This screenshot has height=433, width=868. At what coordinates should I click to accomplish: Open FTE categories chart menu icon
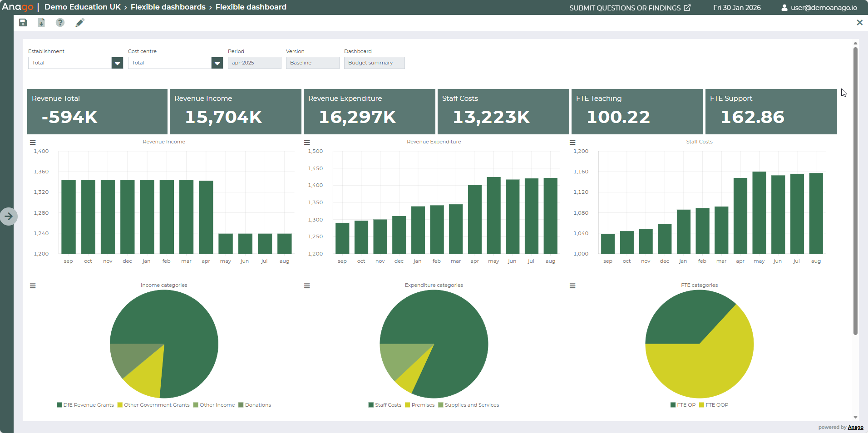click(x=572, y=286)
